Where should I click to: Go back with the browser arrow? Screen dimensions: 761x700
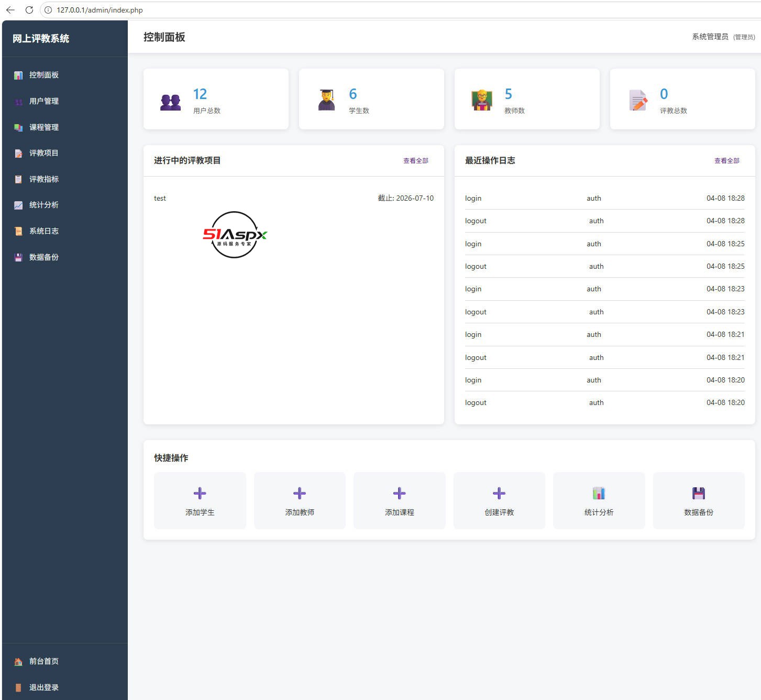pos(10,10)
